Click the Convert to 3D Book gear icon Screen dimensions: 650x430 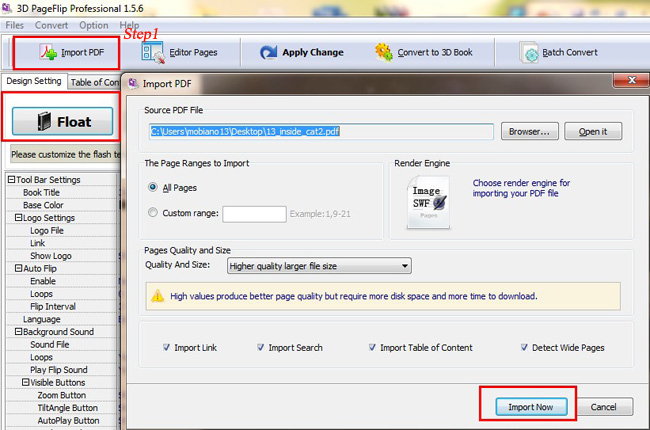(x=383, y=52)
